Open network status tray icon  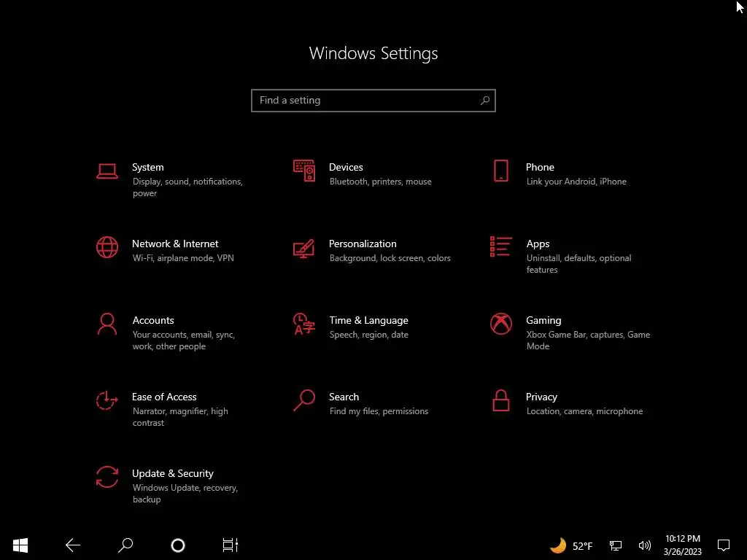click(x=616, y=545)
